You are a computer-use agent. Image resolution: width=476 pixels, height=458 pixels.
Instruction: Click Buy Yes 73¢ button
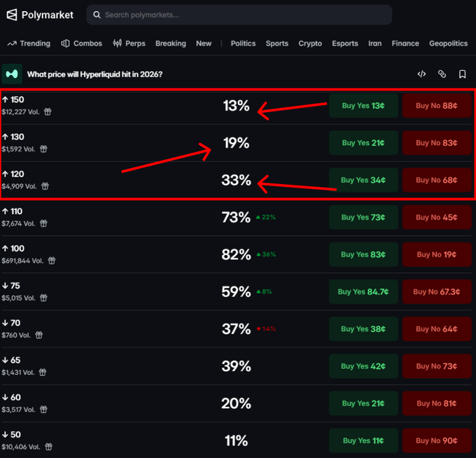point(363,217)
